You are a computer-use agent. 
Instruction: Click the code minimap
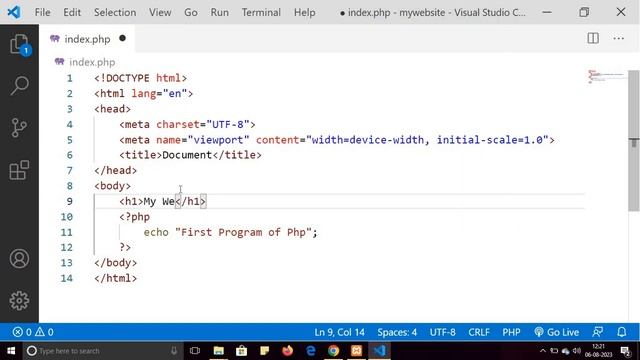(606, 76)
